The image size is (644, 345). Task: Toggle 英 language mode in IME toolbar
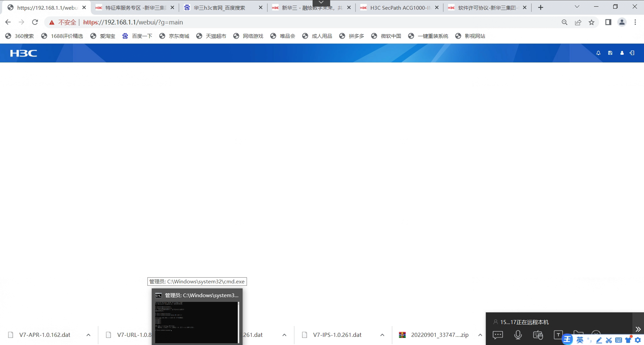pos(580,340)
